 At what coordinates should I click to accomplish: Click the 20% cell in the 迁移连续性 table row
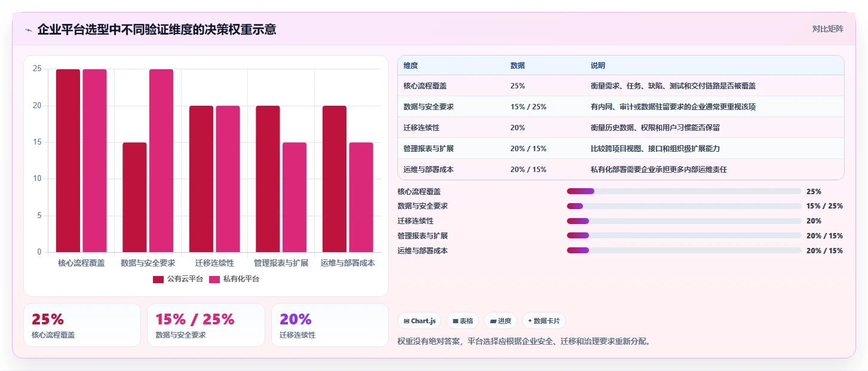pos(517,128)
